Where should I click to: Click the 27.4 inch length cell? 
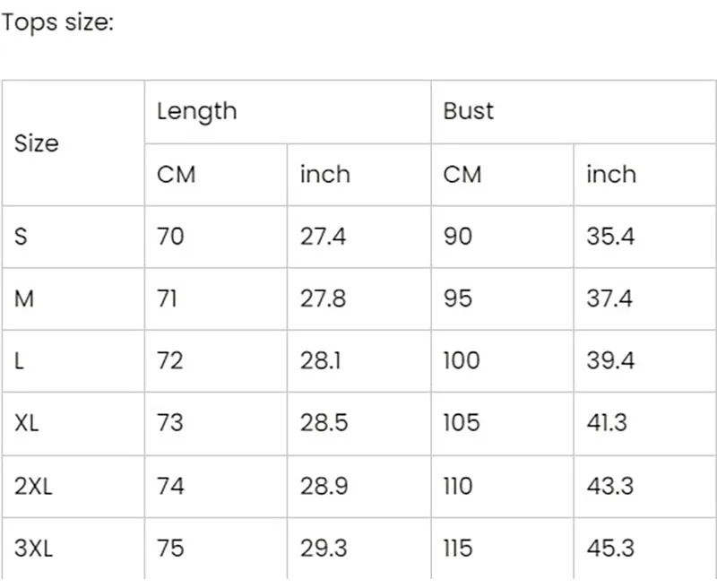(359, 237)
